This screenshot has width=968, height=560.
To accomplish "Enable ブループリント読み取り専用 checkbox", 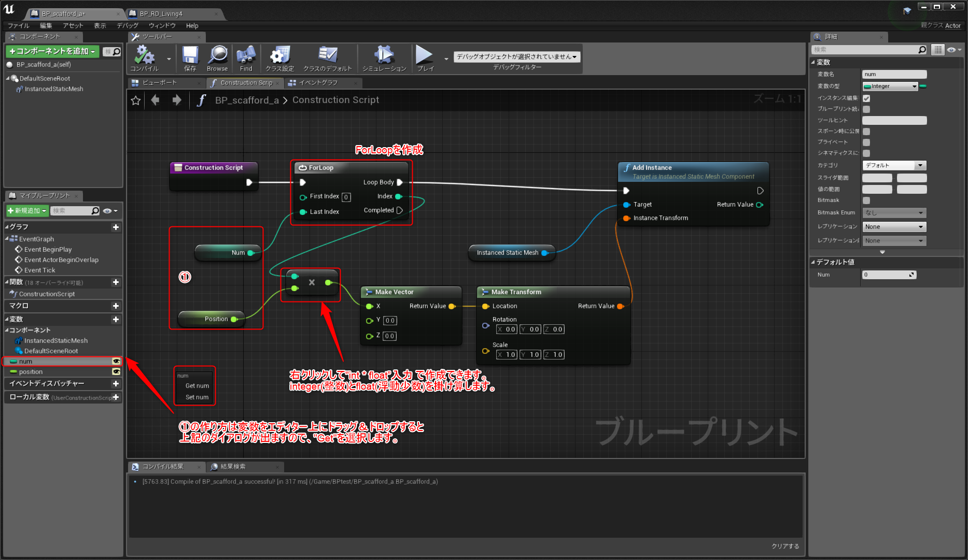I will point(866,109).
